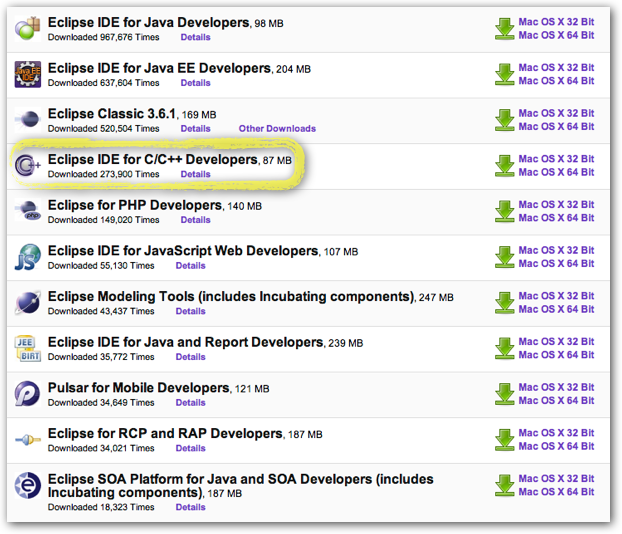Click the green download arrow for Java Developers
This screenshot has height=534, width=622.
(x=505, y=29)
